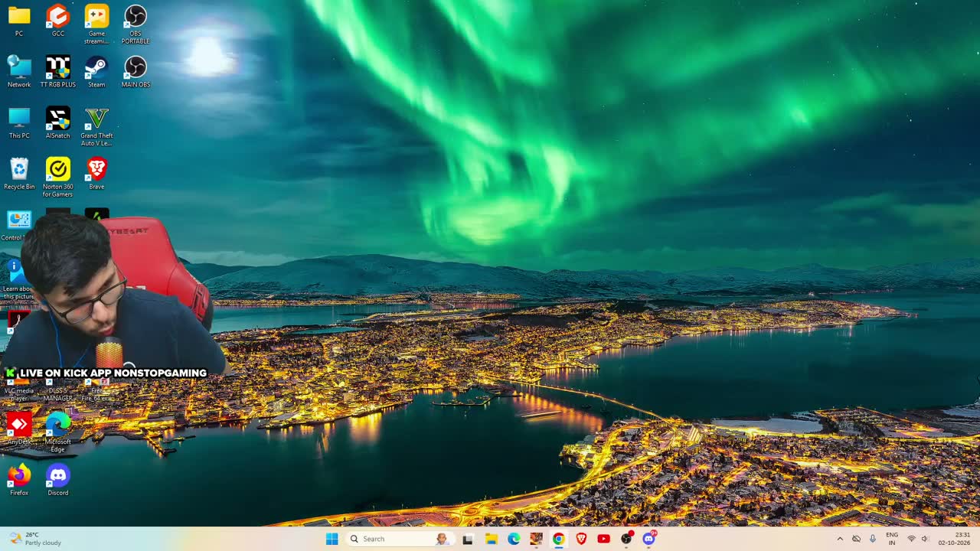This screenshot has height=551, width=980.
Task: Click the cloud sync tray icon
Action: [x=856, y=539]
